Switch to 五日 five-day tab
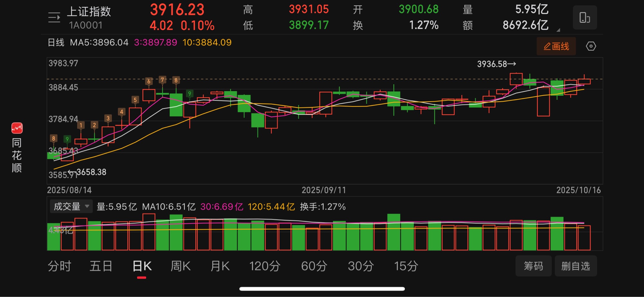Viewport: 644px width, 297px height. [x=101, y=266]
